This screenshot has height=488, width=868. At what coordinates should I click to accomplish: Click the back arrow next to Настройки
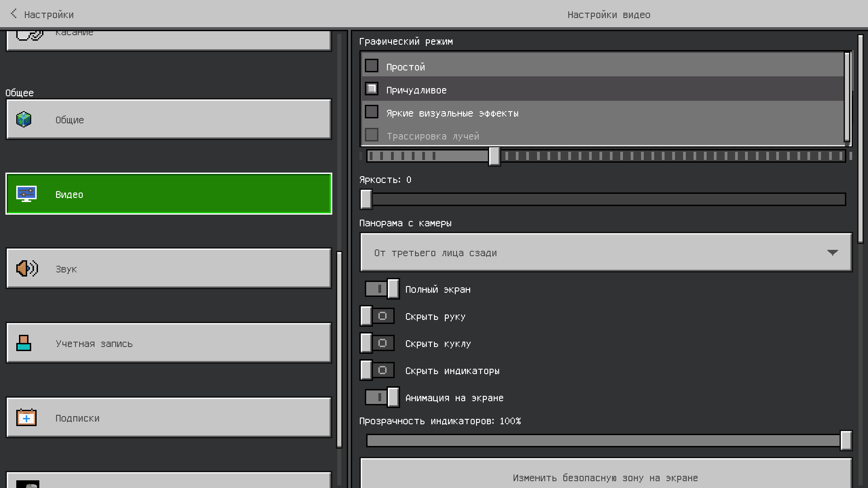(14, 14)
